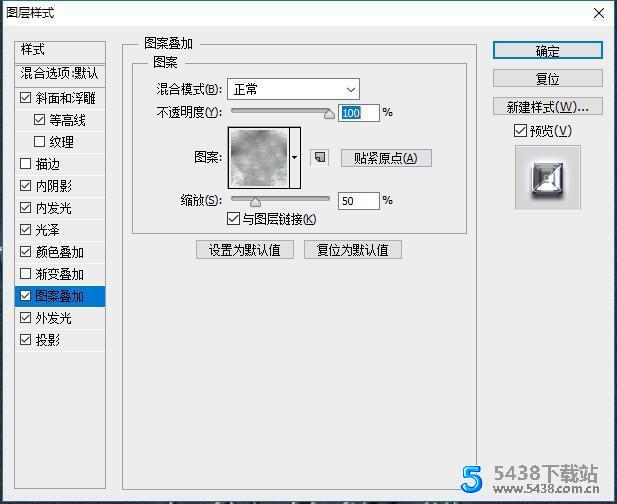The image size is (617, 504).
Task: Toggle the 光泽 checkbox
Action: point(26,229)
